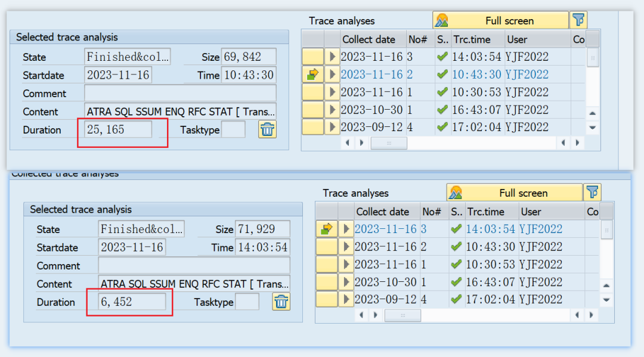Click Time field showing 10:43:30 in top form

(x=249, y=75)
